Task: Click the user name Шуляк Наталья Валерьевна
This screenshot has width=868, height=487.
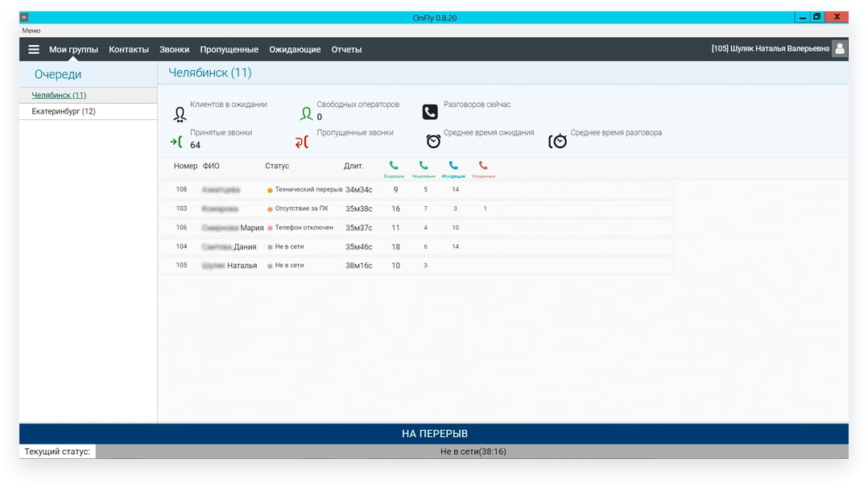Action: (779, 48)
